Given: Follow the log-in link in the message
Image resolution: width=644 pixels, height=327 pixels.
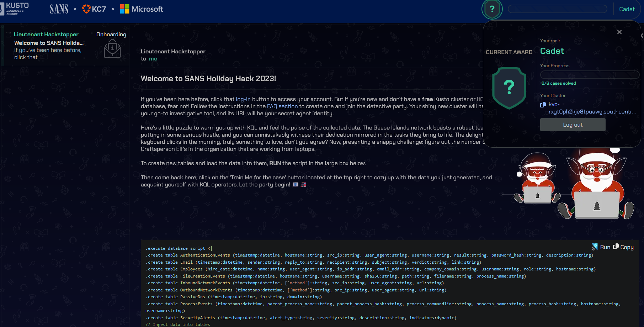Looking at the screenshot, I should (243, 99).
